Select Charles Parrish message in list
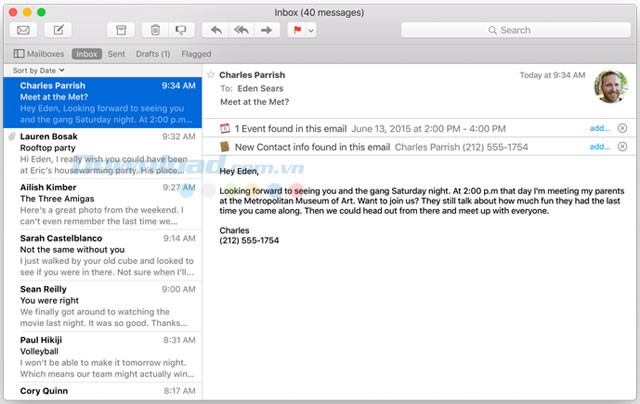This screenshot has height=404, width=640. 103,102
